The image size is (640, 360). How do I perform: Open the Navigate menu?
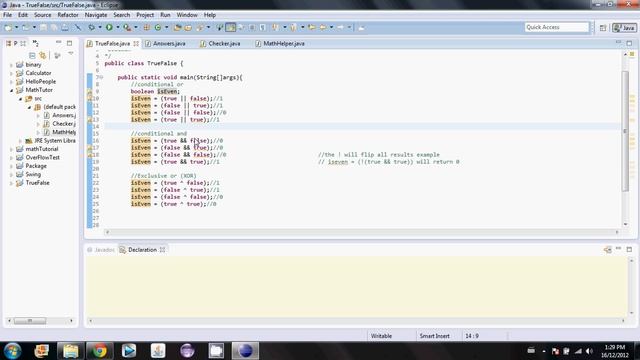pyautogui.click(x=96, y=15)
